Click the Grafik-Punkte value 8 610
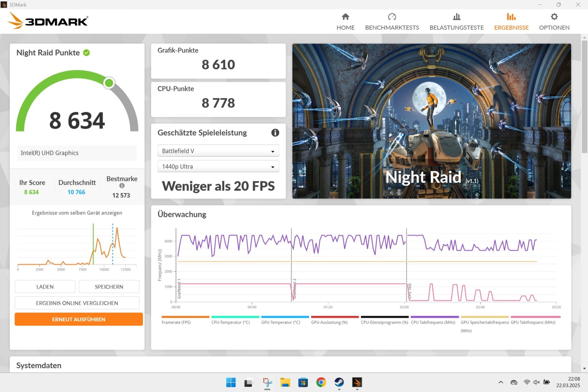Viewport: 588px width, 392px height. point(218,65)
